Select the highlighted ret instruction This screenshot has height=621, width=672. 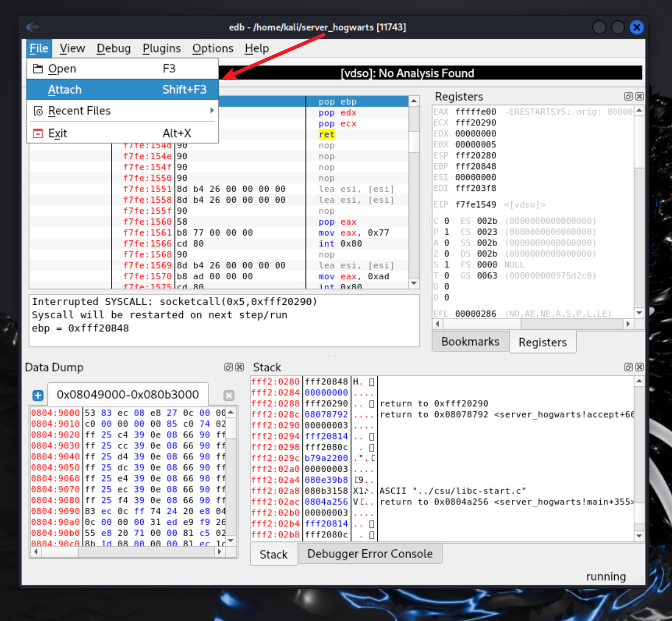tap(327, 135)
